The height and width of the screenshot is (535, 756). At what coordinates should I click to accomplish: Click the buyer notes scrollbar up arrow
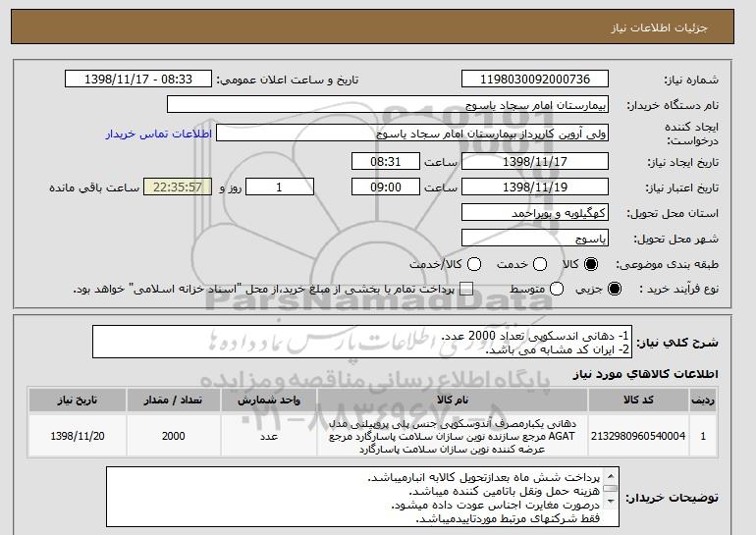click(x=611, y=476)
